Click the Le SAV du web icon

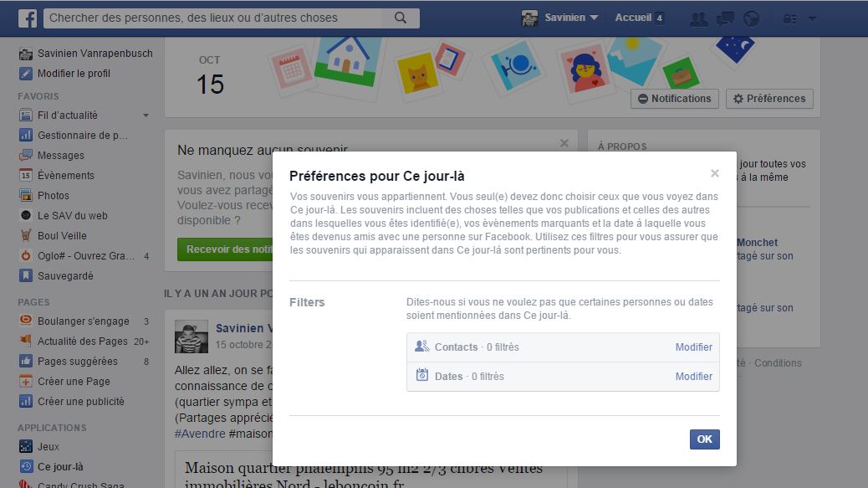25,215
